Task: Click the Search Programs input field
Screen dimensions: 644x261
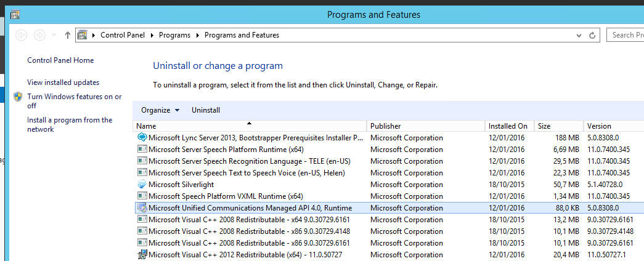Action: (x=625, y=35)
